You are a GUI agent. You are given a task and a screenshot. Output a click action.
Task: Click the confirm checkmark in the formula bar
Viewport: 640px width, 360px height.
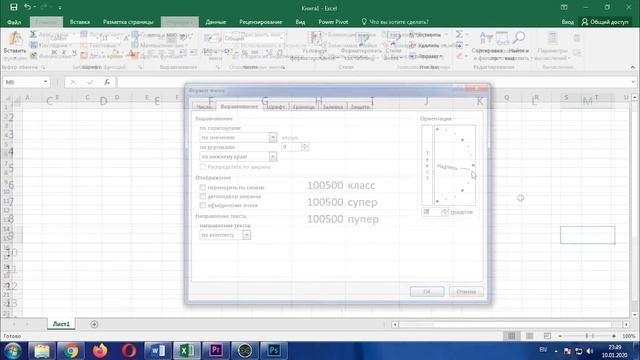(x=90, y=82)
